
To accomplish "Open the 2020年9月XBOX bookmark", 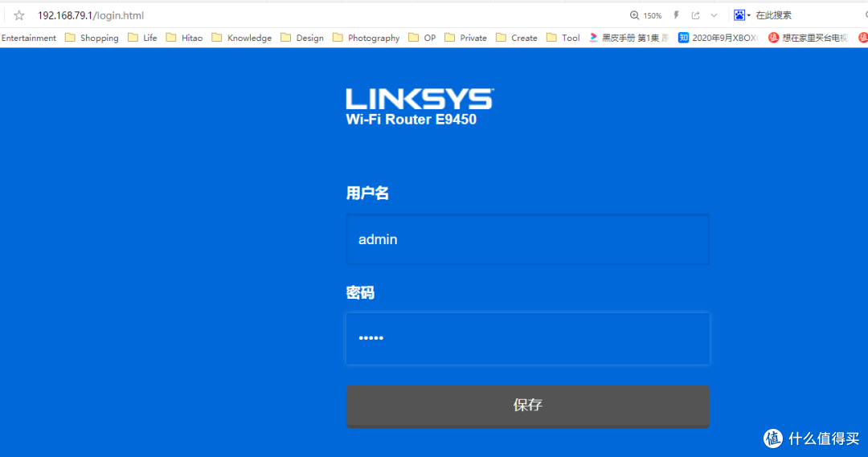I will click(719, 38).
